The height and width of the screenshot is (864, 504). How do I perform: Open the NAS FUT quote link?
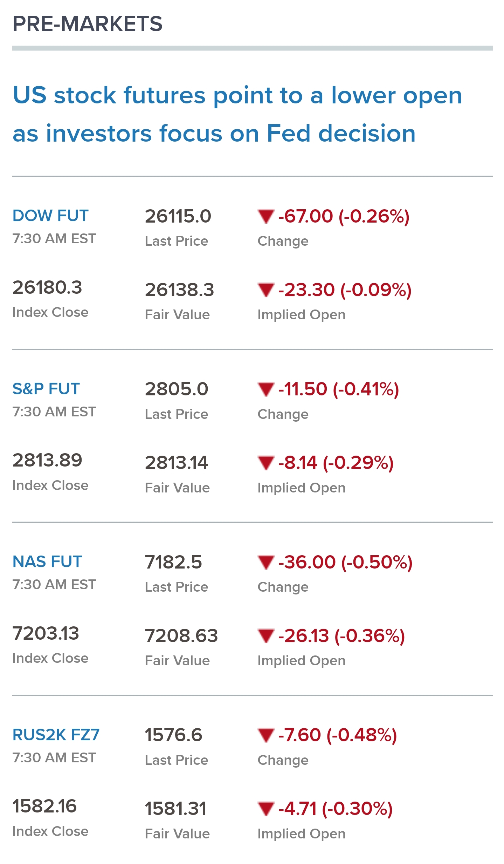click(47, 562)
